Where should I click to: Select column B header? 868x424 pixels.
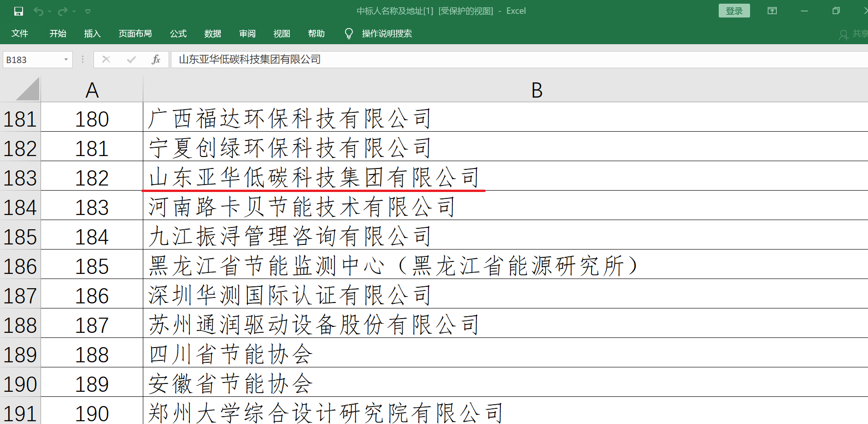pos(537,90)
